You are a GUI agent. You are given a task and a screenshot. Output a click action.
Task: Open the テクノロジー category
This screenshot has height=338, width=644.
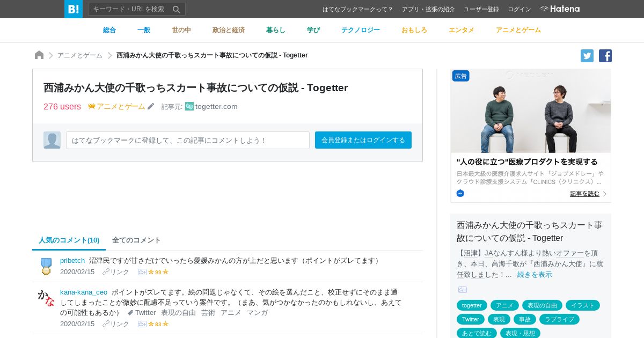coord(361,30)
